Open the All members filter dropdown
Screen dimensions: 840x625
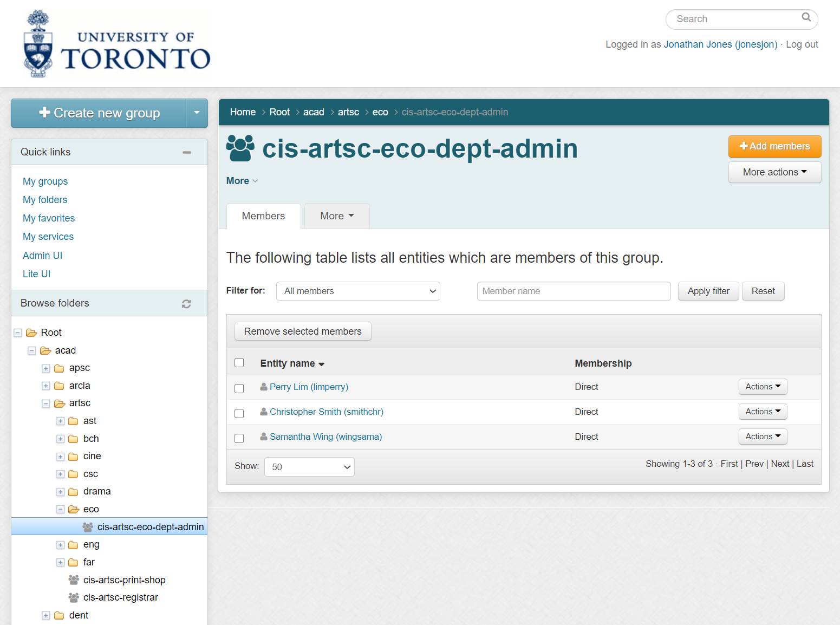click(x=358, y=291)
